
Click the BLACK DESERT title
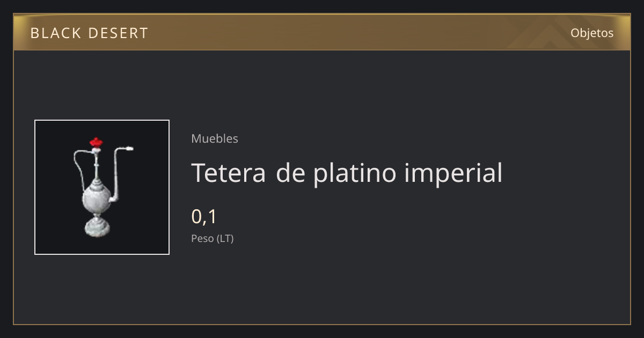(89, 33)
